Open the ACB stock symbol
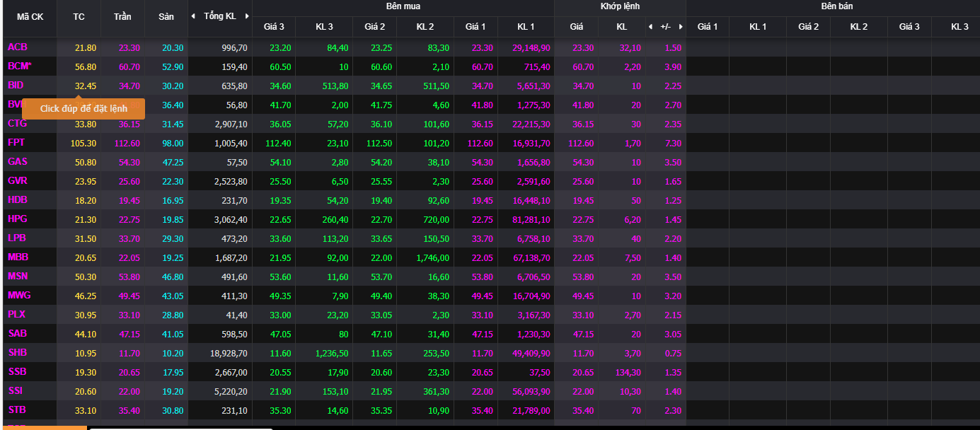This screenshot has width=980, height=430. 18,47
